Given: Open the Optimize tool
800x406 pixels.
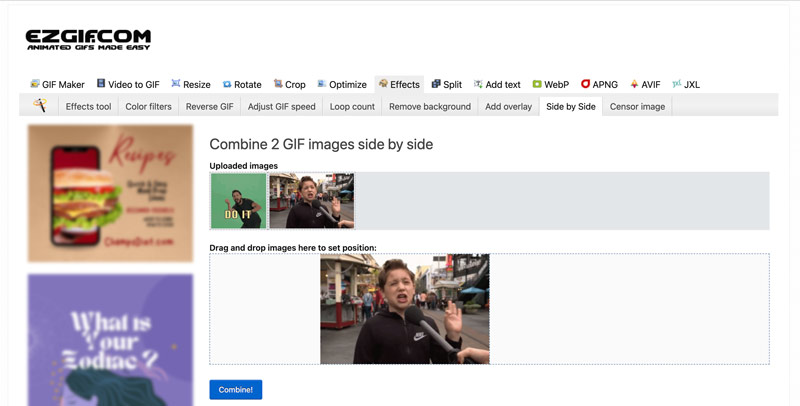Looking at the screenshot, I should point(341,85).
